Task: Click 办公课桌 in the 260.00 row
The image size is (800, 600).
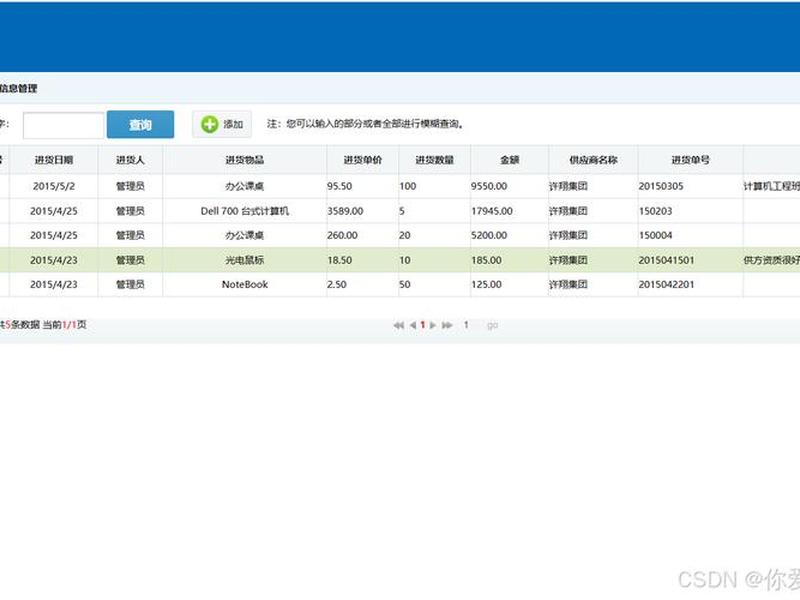Action: pos(245,235)
